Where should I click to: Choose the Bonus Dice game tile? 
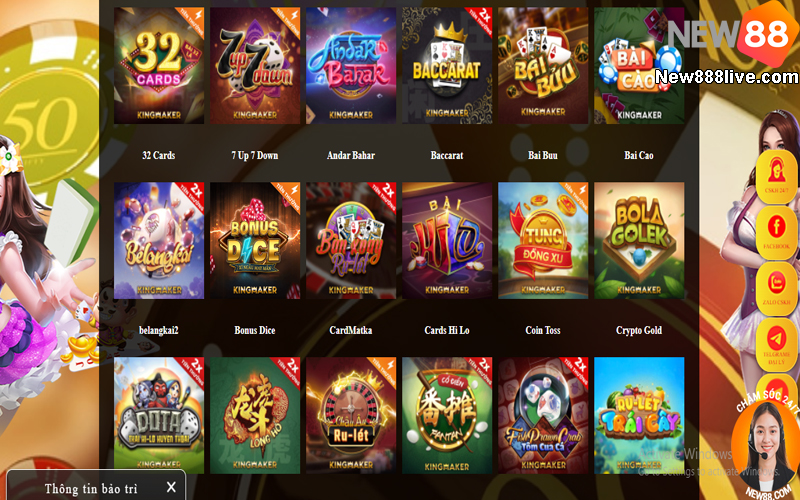pyautogui.click(x=255, y=240)
